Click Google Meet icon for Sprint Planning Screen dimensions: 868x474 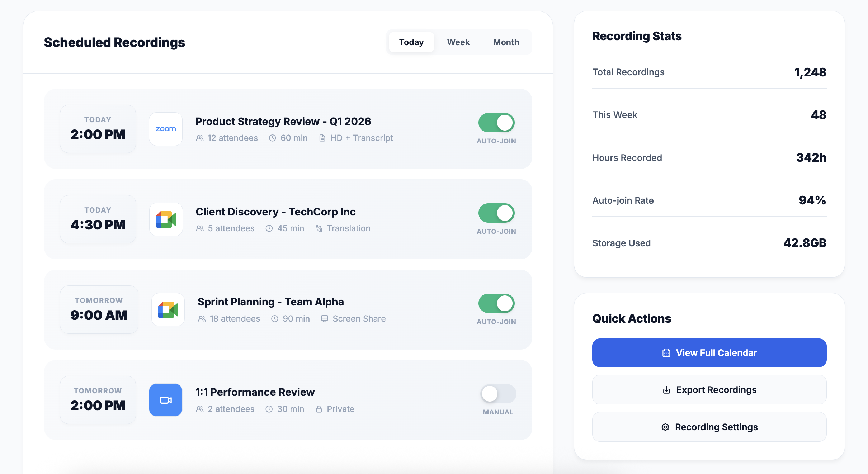coord(168,310)
